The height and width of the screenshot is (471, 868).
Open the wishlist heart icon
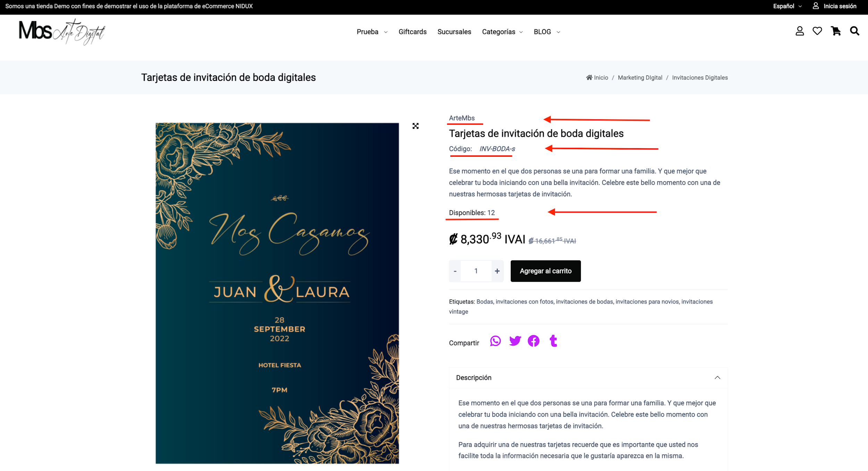click(817, 31)
